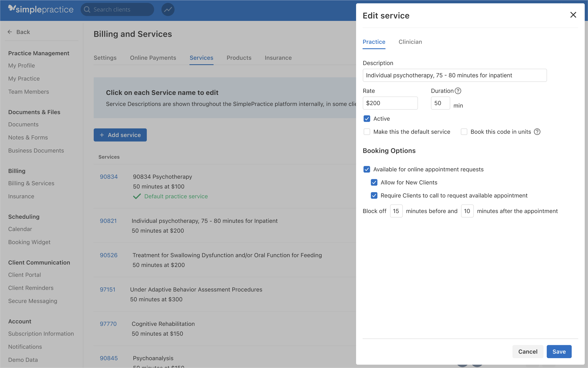
Task: Click the Cognitive Rehabilitation service name
Action: click(x=163, y=324)
